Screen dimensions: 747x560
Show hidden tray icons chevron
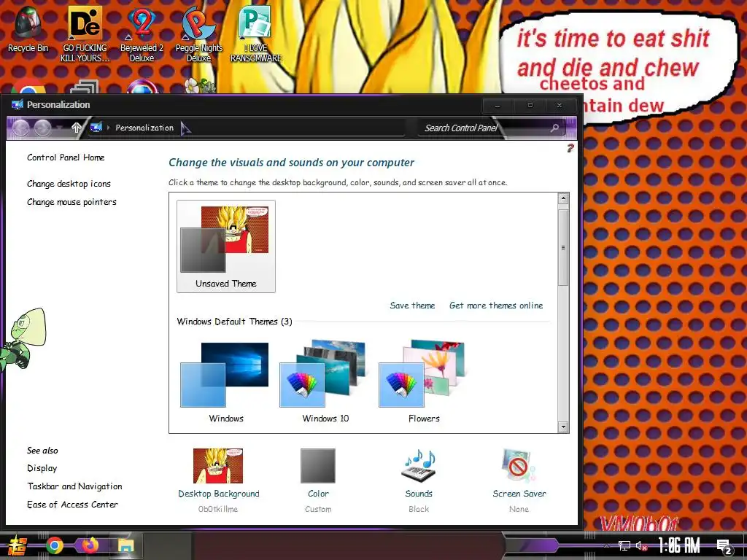click(x=607, y=545)
